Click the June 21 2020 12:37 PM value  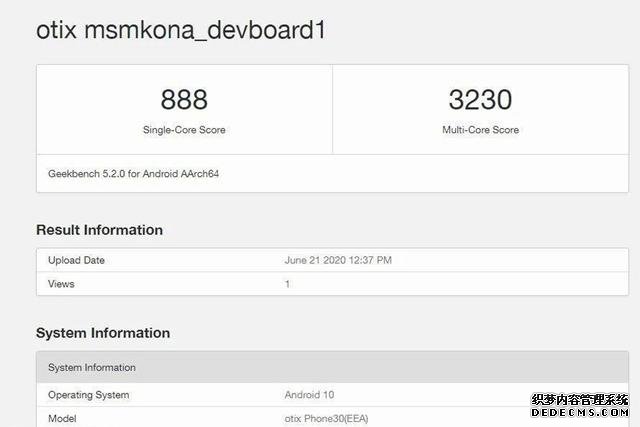338,260
